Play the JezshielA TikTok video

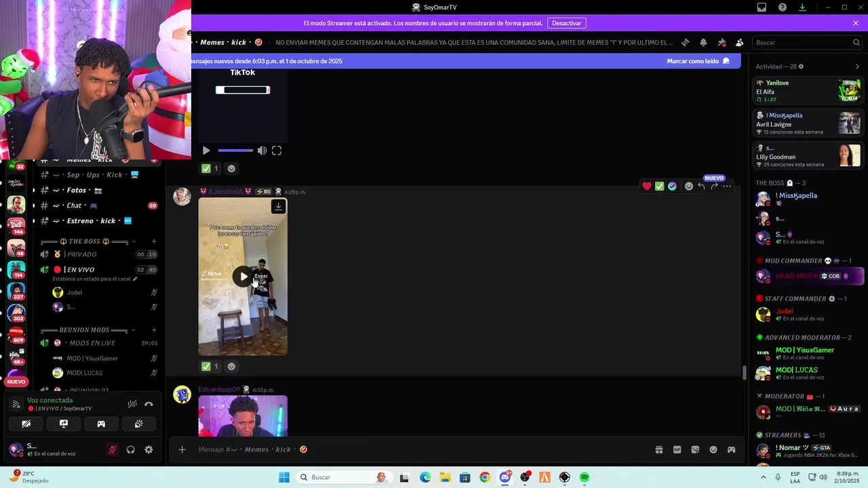click(x=243, y=276)
